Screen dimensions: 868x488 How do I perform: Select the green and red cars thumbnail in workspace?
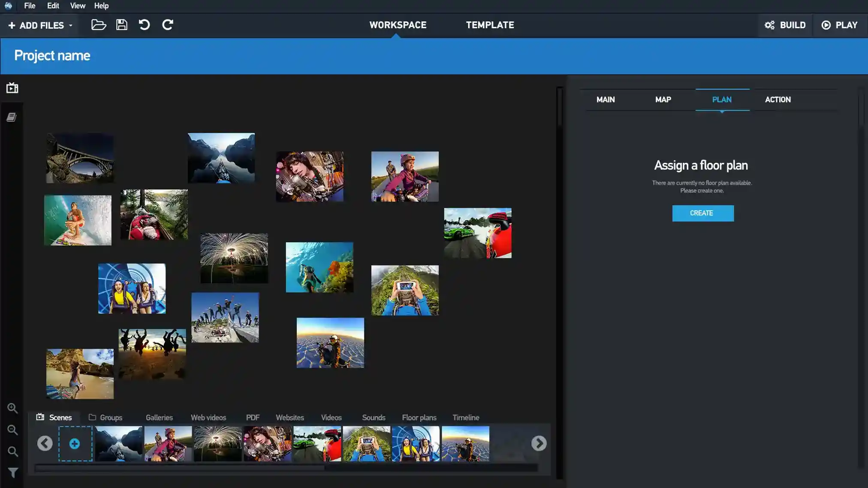click(x=478, y=233)
